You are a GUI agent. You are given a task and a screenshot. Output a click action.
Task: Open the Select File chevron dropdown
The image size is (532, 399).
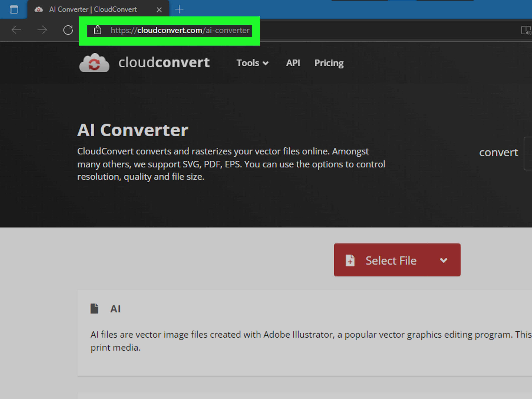[444, 260]
